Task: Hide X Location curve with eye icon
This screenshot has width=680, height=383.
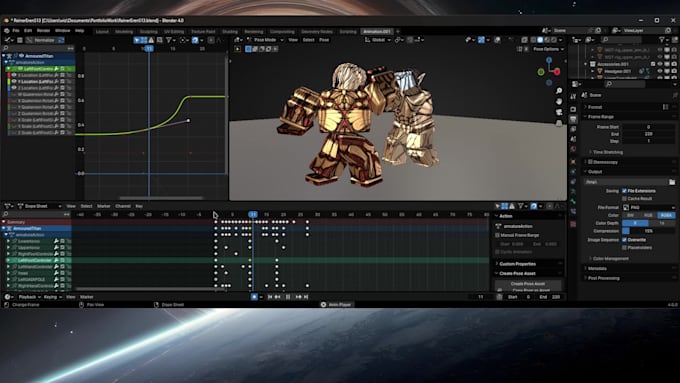Action: pos(14,75)
